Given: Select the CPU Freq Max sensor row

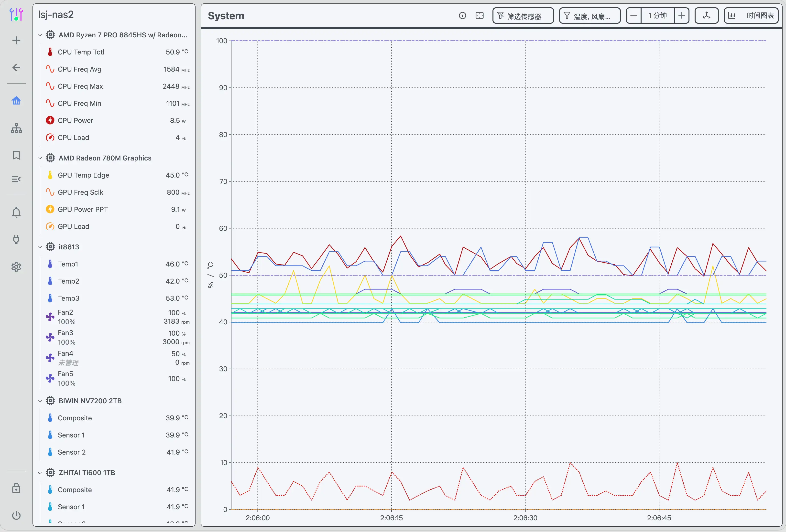Looking at the screenshot, I should 117,86.
